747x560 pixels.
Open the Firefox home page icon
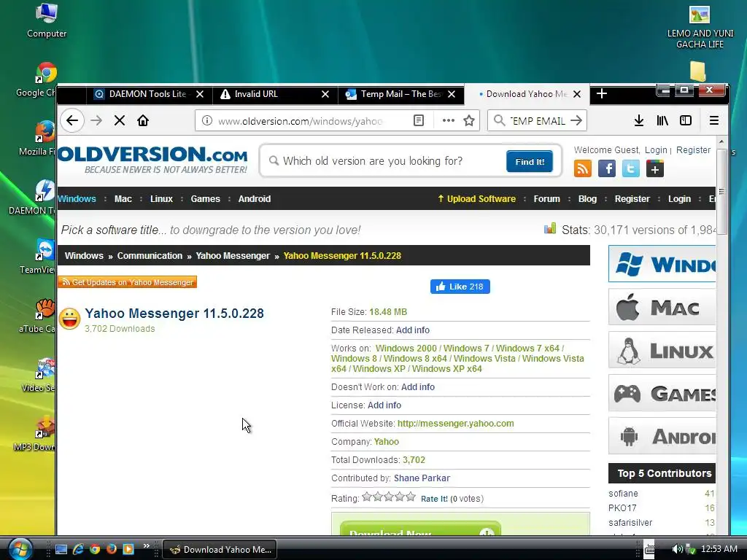pos(143,120)
